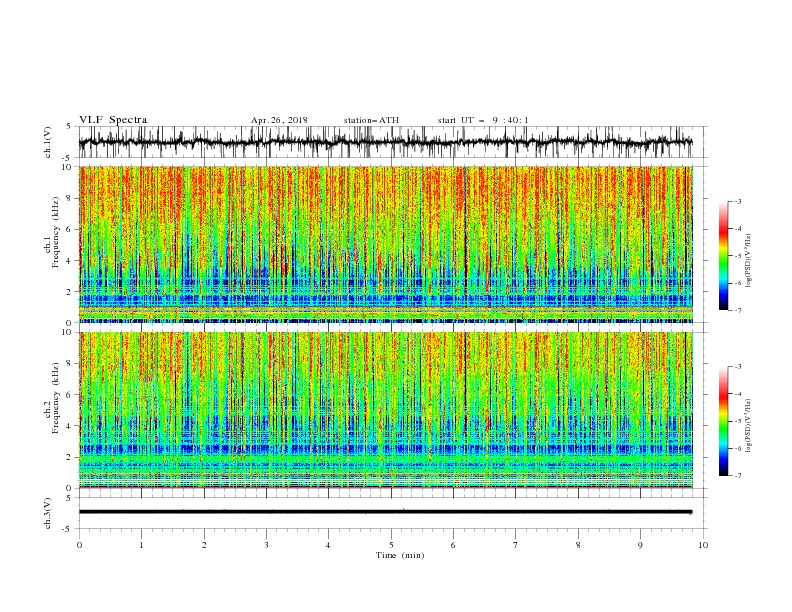This screenshot has height=612, width=792.
Task: Click "-3" on ch.1 color scale
Action: click(x=738, y=201)
